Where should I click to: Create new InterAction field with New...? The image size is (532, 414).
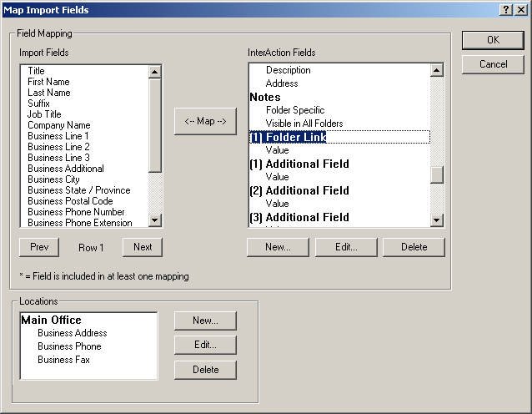click(278, 247)
